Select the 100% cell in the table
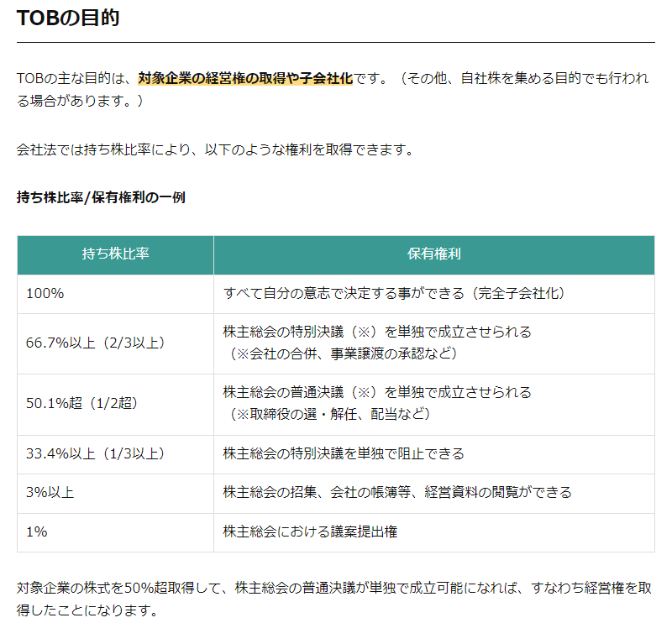 pos(45,294)
